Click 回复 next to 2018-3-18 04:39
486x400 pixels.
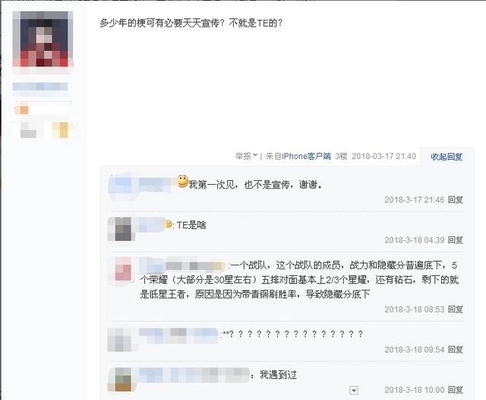tap(455, 240)
